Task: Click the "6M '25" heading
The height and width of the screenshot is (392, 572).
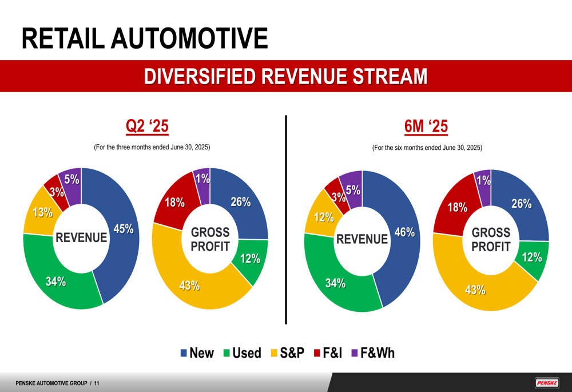Action: (426, 126)
